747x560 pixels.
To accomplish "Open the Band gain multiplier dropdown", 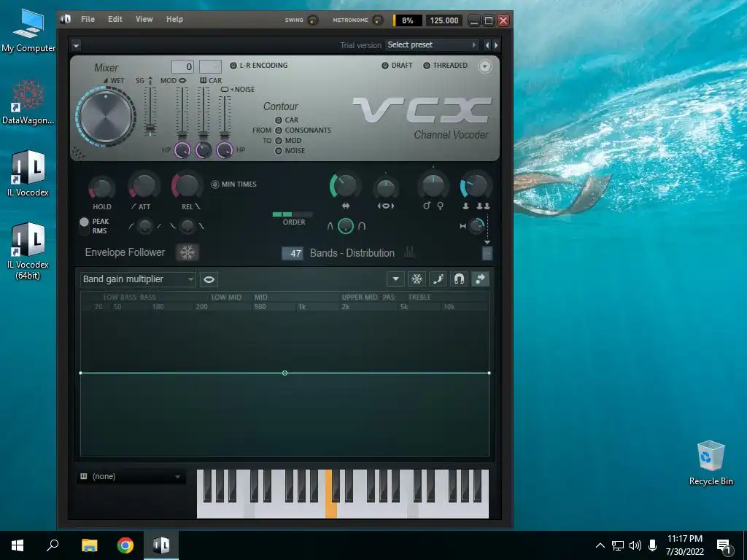I will point(138,279).
